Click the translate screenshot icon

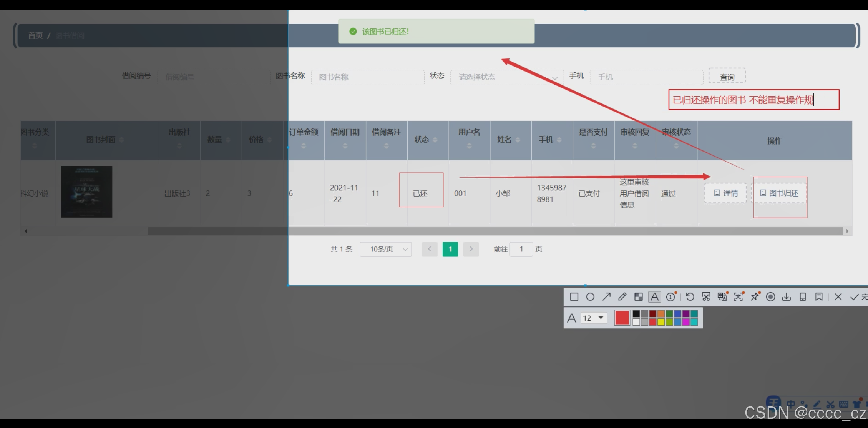point(722,297)
